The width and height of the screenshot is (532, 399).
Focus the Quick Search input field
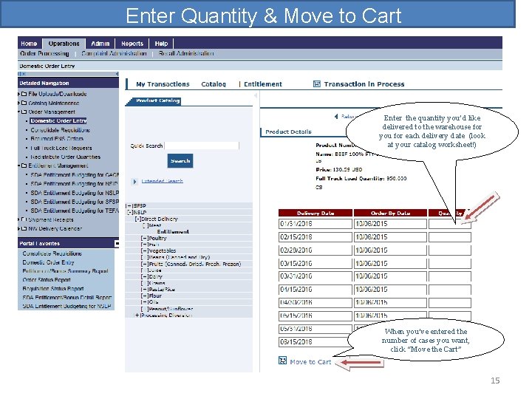[x=202, y=146]
